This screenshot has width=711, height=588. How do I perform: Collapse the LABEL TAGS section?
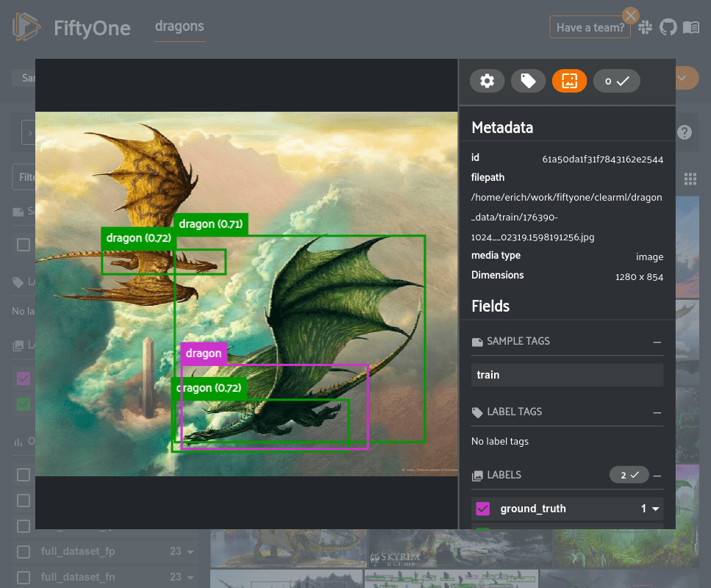657,412
